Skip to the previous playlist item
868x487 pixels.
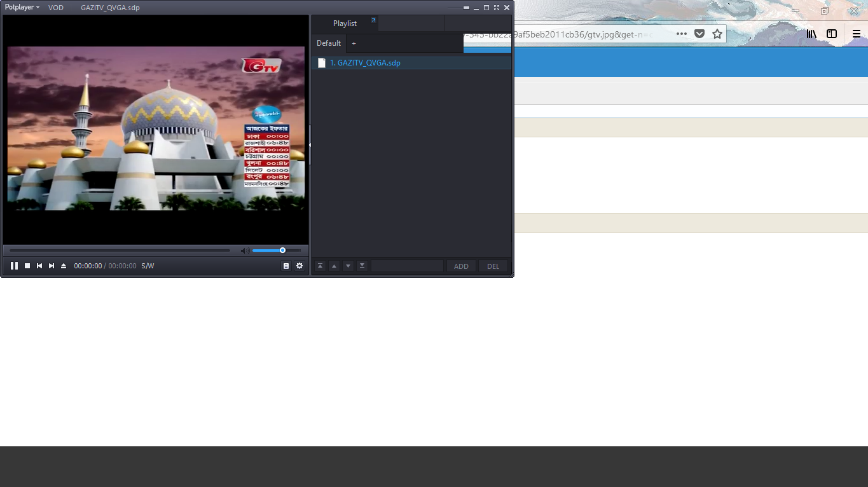pos(39,266)
